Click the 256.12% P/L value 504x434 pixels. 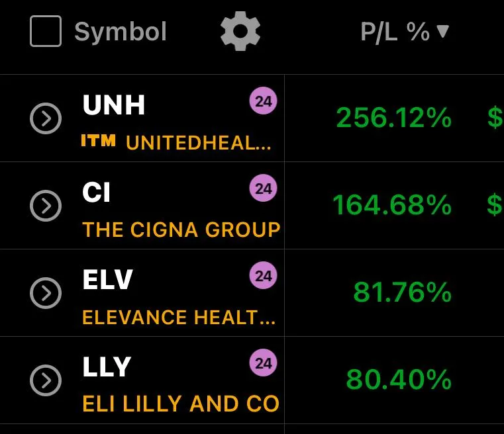(394, 118)
